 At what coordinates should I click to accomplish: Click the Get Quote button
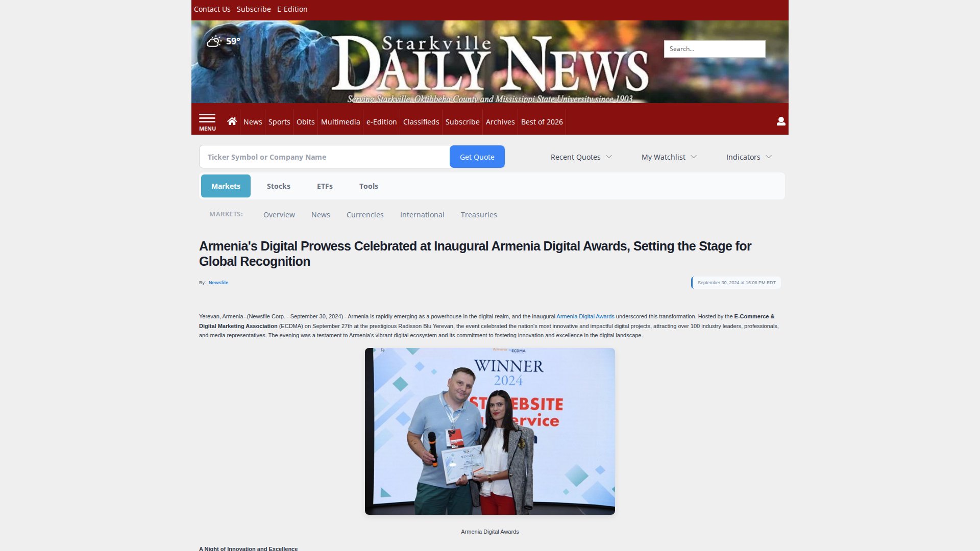coord(477,157)
